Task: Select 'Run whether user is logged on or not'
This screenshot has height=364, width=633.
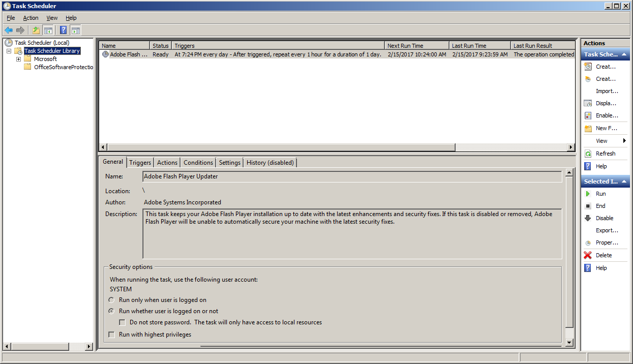Action: [111, 311]
